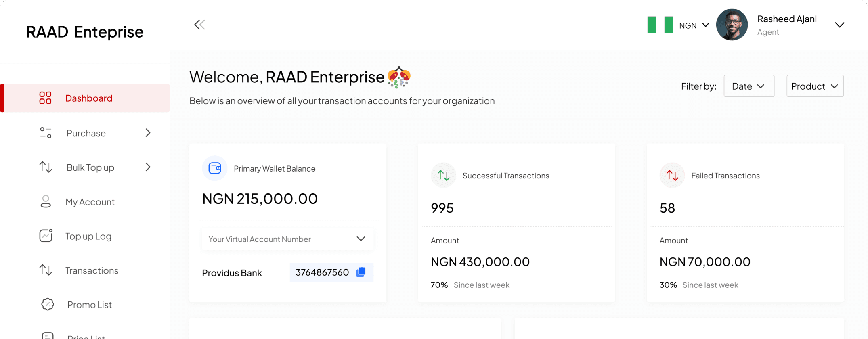
Task: Open the Date filter dropdown
Action: (749, 86)
